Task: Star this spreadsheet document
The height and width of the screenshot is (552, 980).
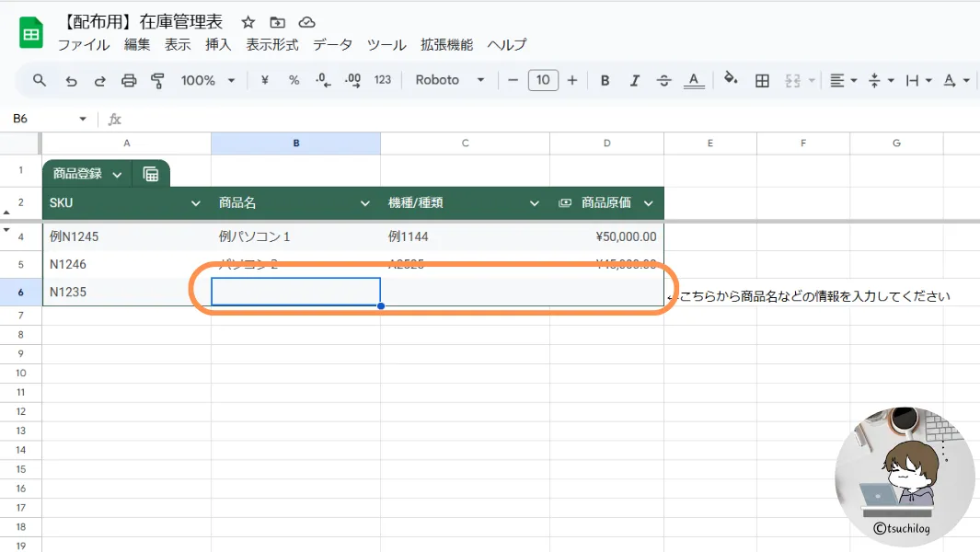Action: 248,22
